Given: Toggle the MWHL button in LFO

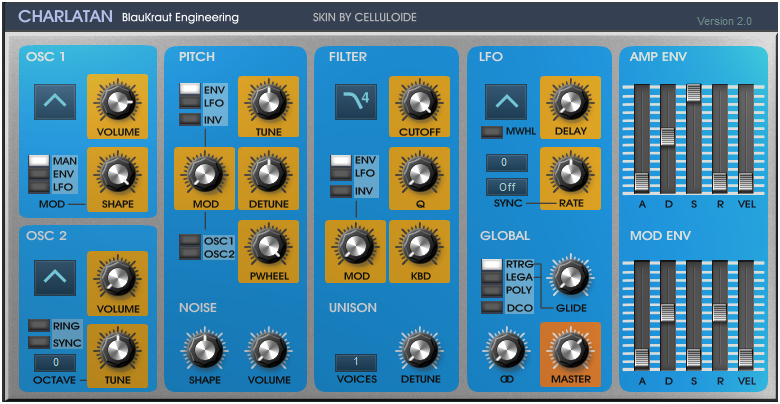Looking at the screenshot, I should pos(491,132).
